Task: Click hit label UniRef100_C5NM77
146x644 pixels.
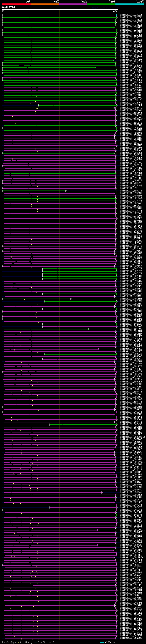Action: coord(131,115)
